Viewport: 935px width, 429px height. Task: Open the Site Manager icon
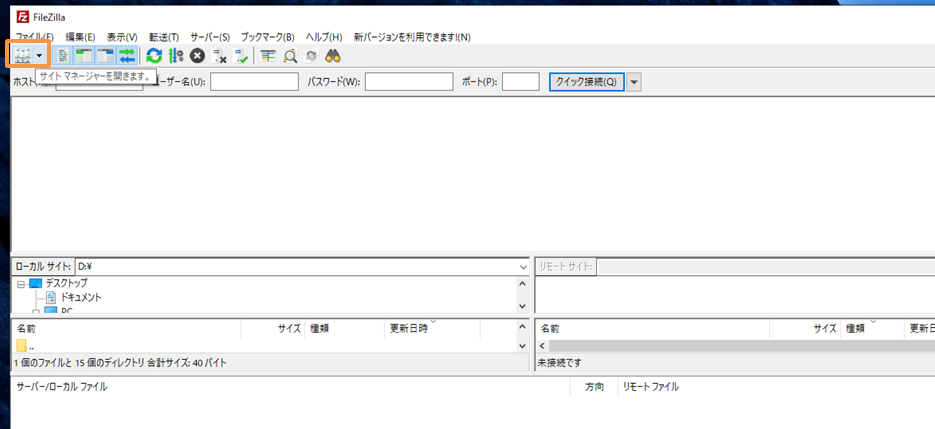(22, 56)
